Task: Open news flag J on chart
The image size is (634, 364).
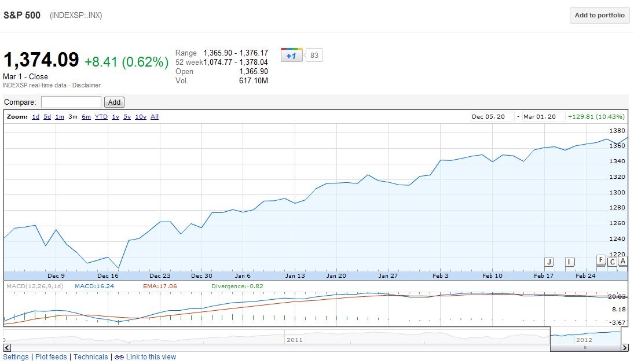Action: 549,262
